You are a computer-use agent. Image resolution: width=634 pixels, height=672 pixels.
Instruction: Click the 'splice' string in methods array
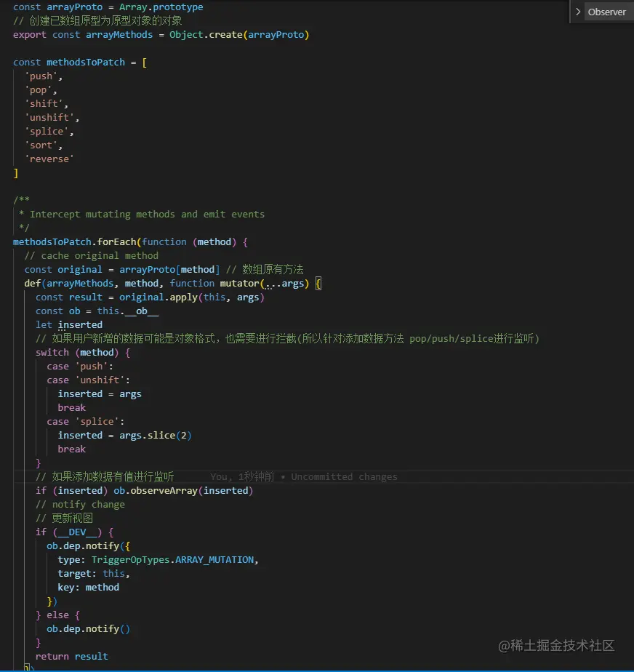click(x=47, y=131)
